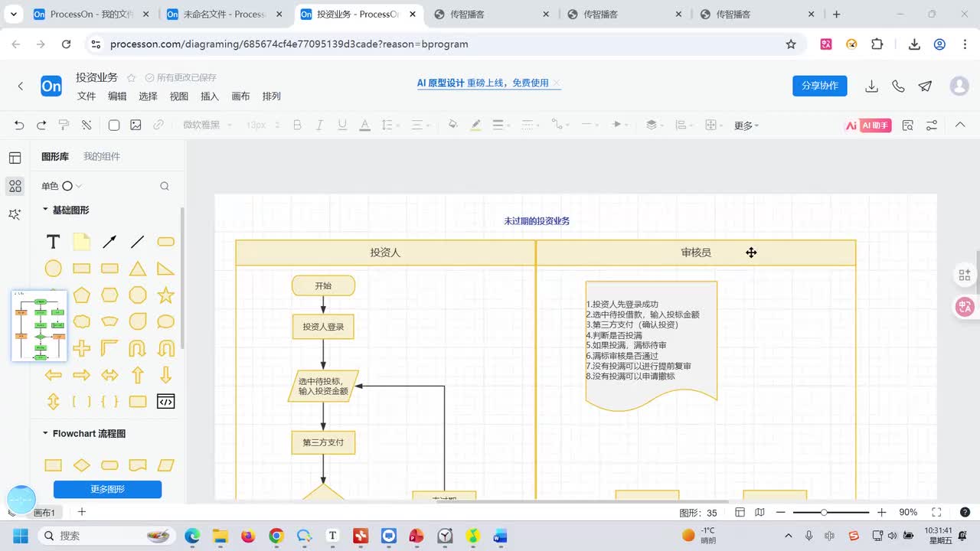
Task: Toggle bold text formatting
Action: pos(297,125)
